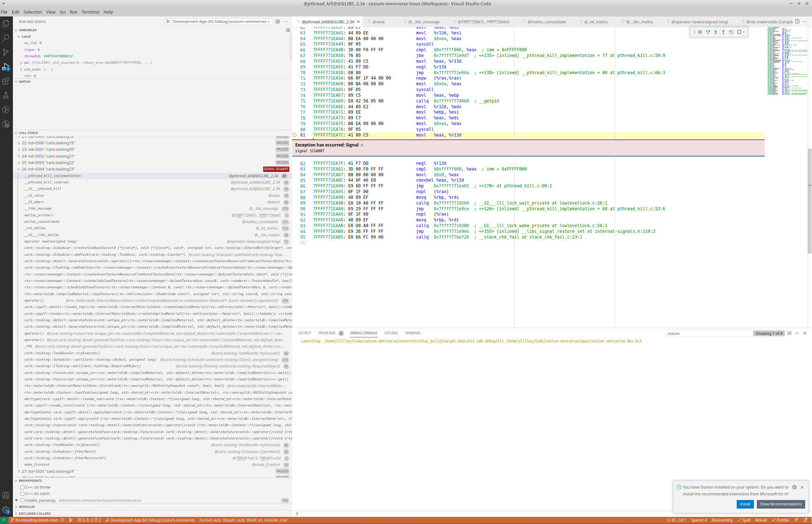
Task: Open the Search view in the activity bar
Action: (6, 38)
